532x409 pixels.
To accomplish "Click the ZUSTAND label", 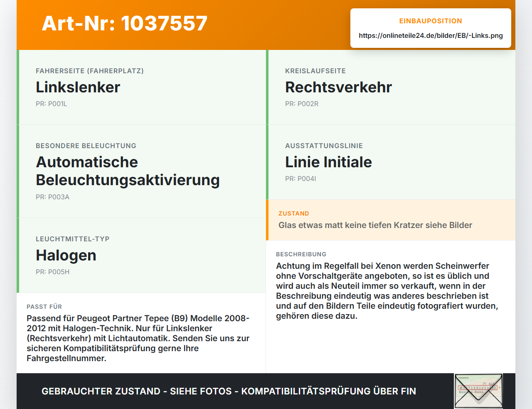I will (x=294, y=213).
